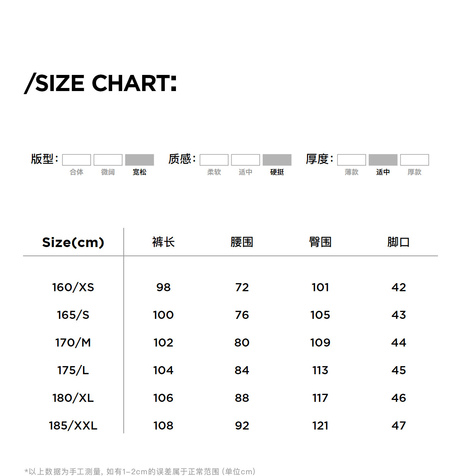
Task: Click the 脚口 column header
Action: [398, 242]
